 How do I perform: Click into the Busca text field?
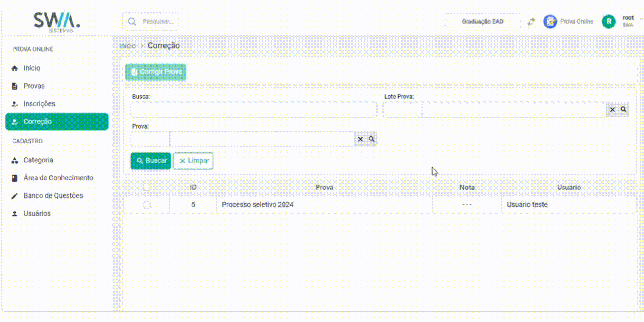(253, 109)
